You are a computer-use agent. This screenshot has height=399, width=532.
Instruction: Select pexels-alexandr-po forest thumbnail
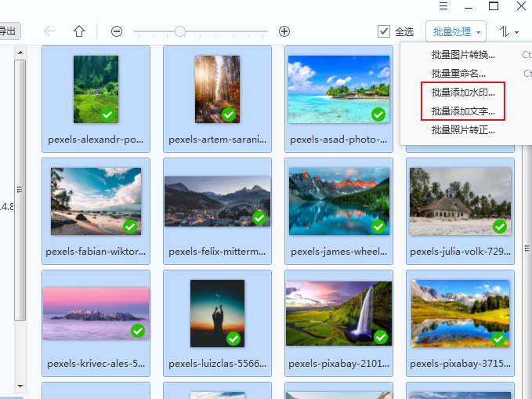tap(96, 89)
